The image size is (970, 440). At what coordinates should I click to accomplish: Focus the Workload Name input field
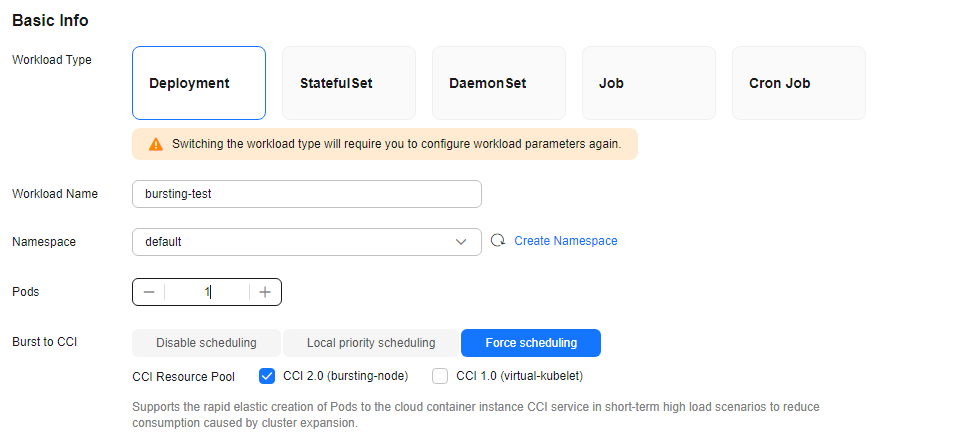(x=307, y=194)
